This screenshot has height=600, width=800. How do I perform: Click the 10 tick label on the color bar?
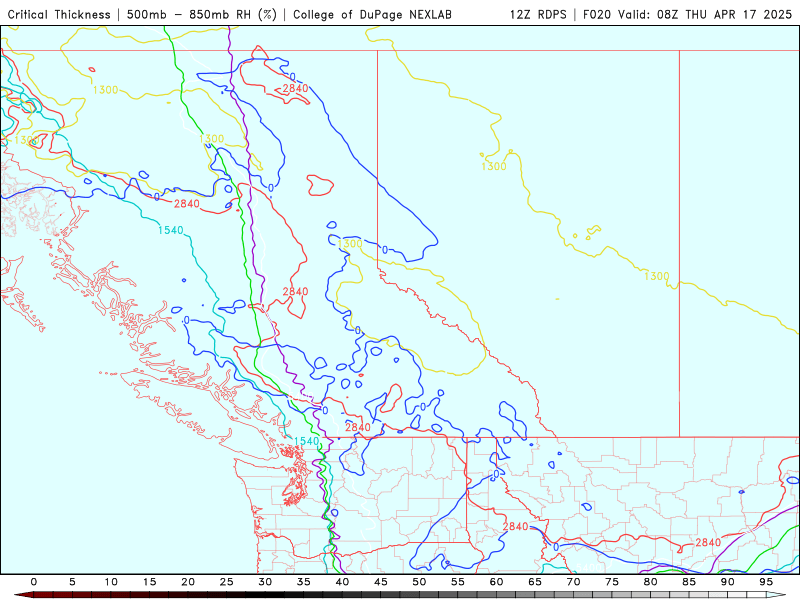pos(111,582)
